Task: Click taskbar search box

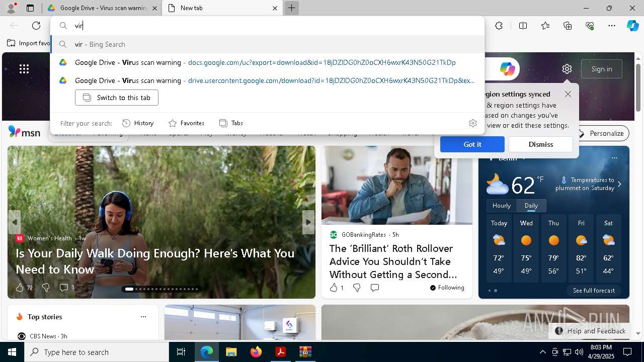Action: pyautogui.click(x=97, y=352)
